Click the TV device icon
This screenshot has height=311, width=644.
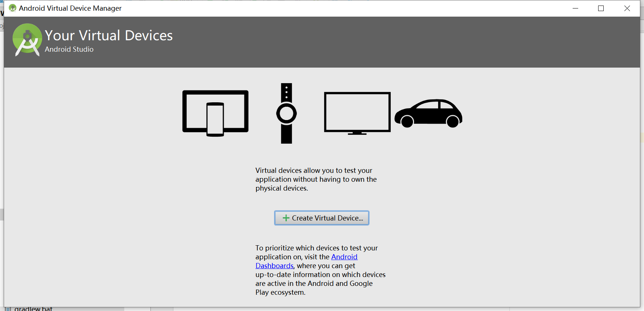click(357, 113)
